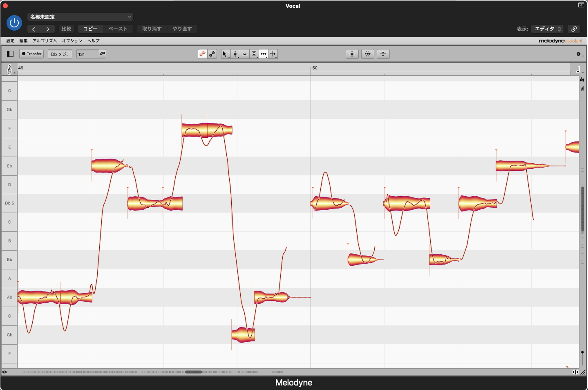Go to next preset with right arrow
The height and width of the screenshot is (390, 588).
coord(48,29)
